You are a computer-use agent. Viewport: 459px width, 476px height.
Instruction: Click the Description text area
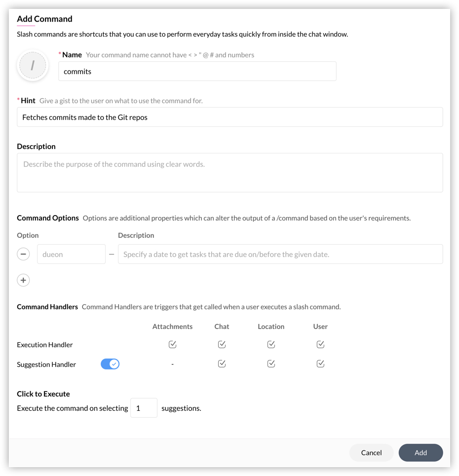tap(229, 173)
